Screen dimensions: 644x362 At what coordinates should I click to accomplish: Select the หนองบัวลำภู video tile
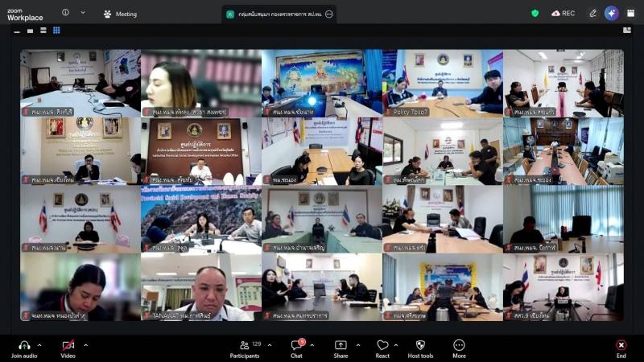pos(80,287)
